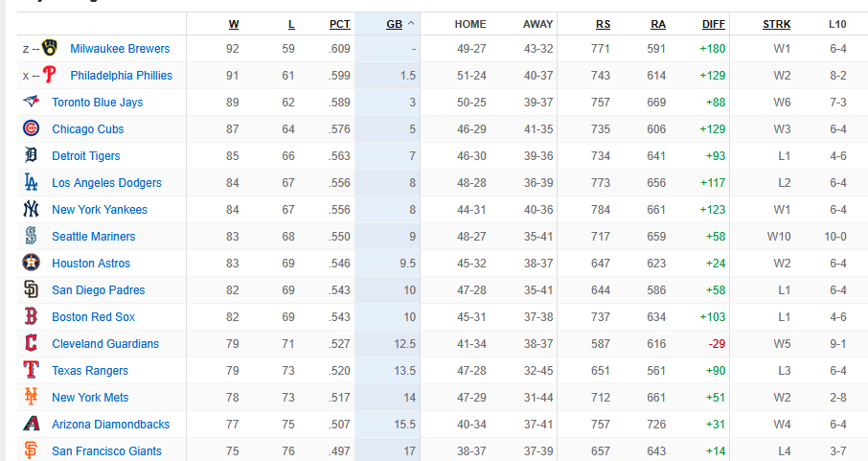Click the Philadelphia Phillies logo icon
The height and width of the screenshot is (461, 868).
coord(50,75)
